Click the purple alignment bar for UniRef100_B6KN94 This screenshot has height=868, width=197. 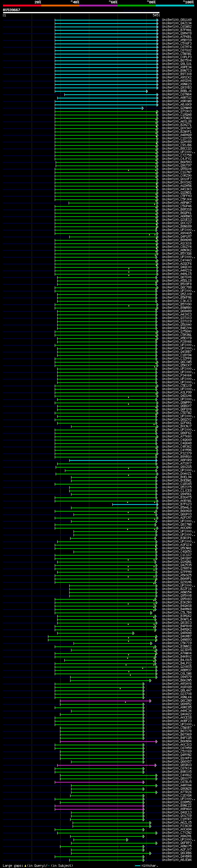pyautogui.click(x=109, y=741)
